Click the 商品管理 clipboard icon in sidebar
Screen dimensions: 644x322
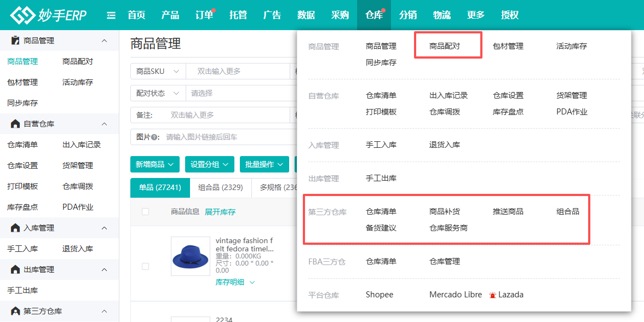[x=15, y=41]
